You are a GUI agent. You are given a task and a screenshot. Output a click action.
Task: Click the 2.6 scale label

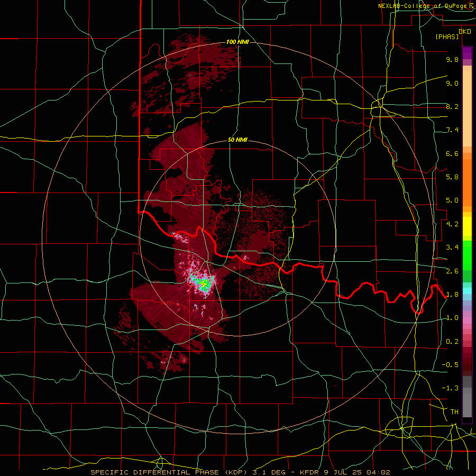click(452, 271)
